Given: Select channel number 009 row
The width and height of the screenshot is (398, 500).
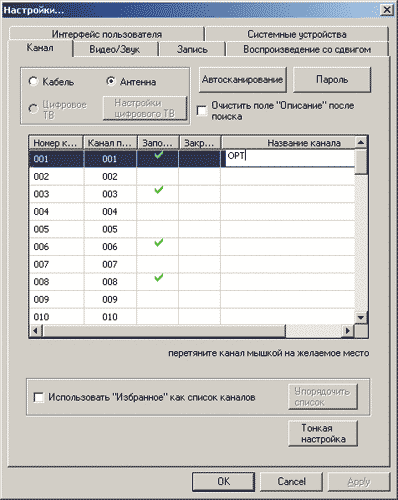Looking at the screenshot, I should click(192, 299).
